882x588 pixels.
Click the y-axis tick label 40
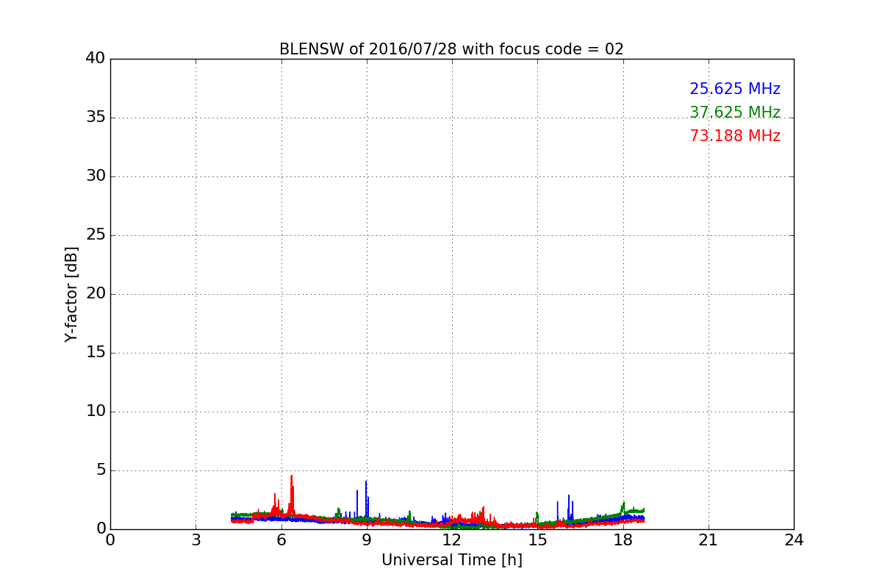click(95, 59)
